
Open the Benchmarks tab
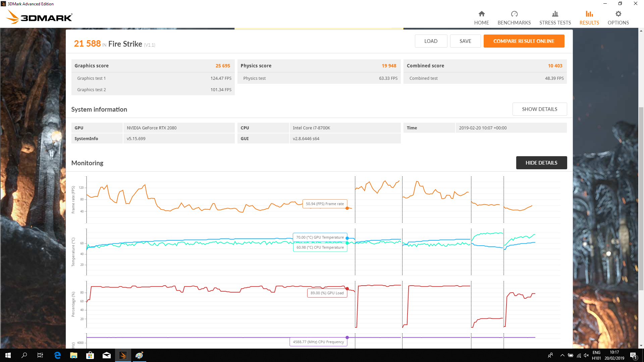[x=514, y=18]
